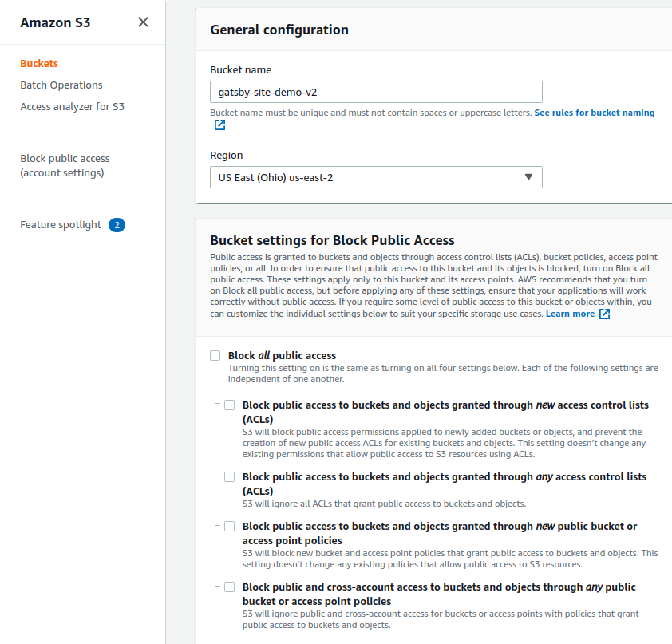672x644 pixels.
Task: Enable blocking new public bucket policies
Action: point(229,526)
